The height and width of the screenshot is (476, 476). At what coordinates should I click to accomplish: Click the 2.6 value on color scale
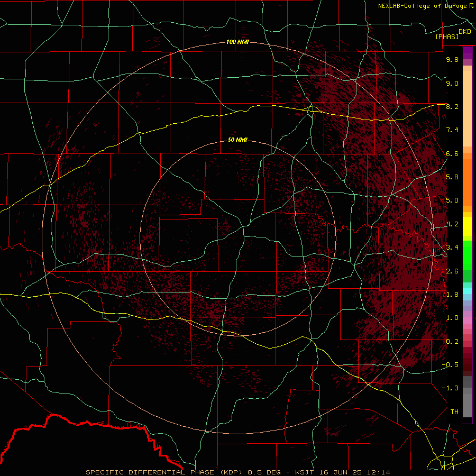(452, 271)
